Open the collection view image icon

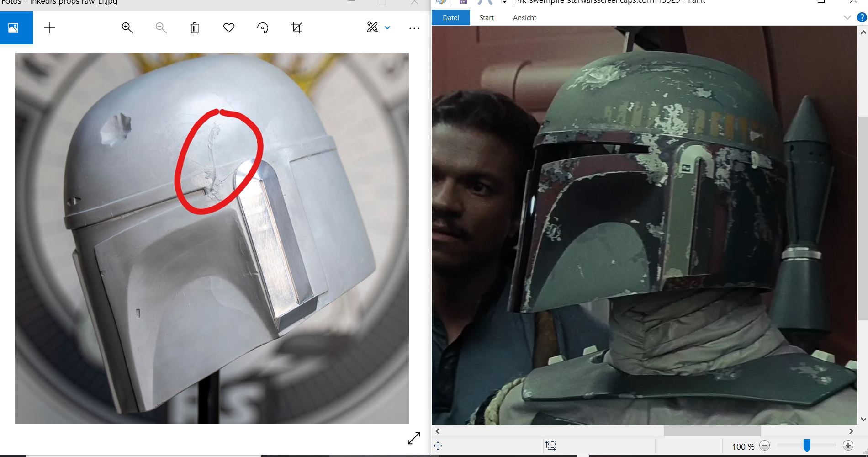[14, 28]
